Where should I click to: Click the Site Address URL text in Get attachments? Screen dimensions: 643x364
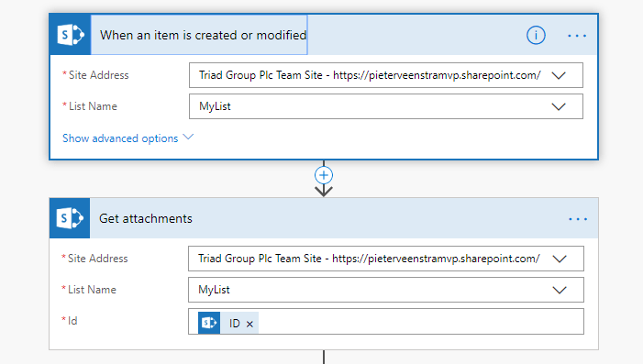[x=436, y=259]
